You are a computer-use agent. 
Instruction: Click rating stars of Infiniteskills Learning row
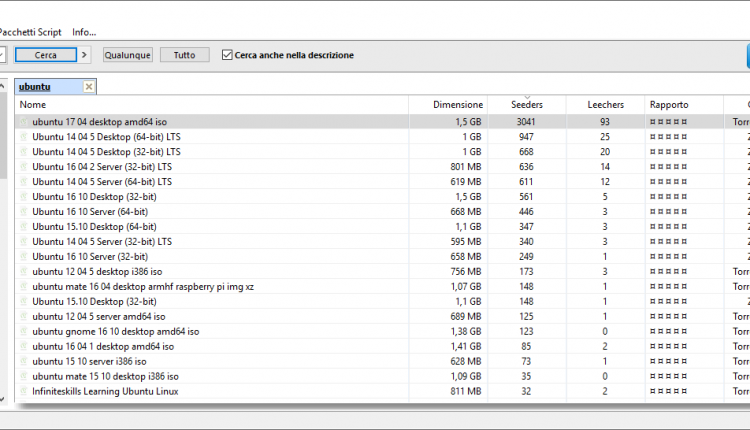pos(668,391)
